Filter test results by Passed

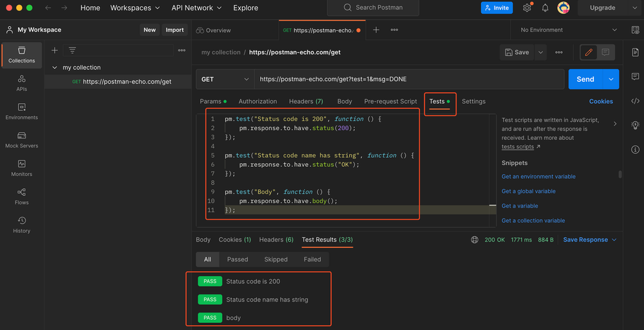tap(237, 259)
